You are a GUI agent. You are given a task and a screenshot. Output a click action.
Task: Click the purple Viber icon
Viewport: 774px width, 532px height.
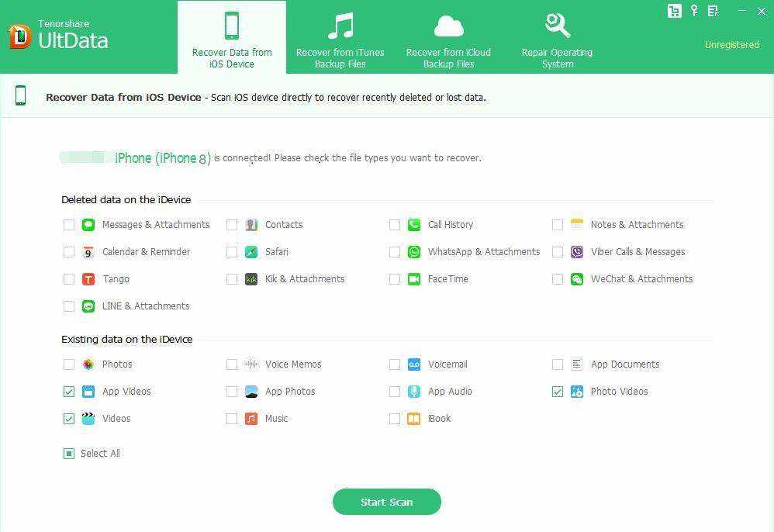click(577, 252)
